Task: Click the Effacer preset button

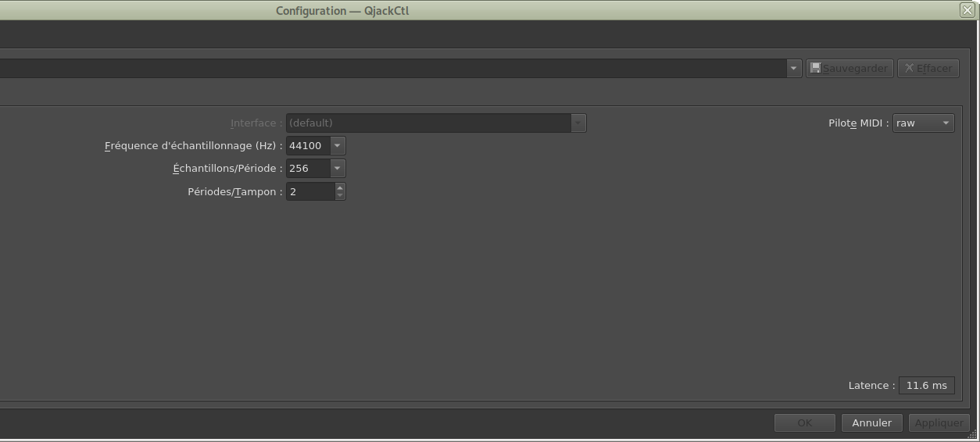Action: 928,68
